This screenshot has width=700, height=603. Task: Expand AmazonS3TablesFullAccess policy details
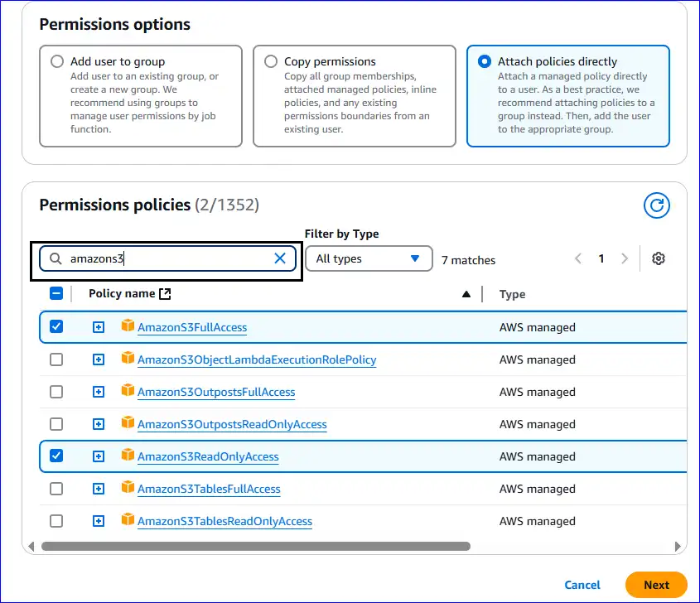(99, 489)
